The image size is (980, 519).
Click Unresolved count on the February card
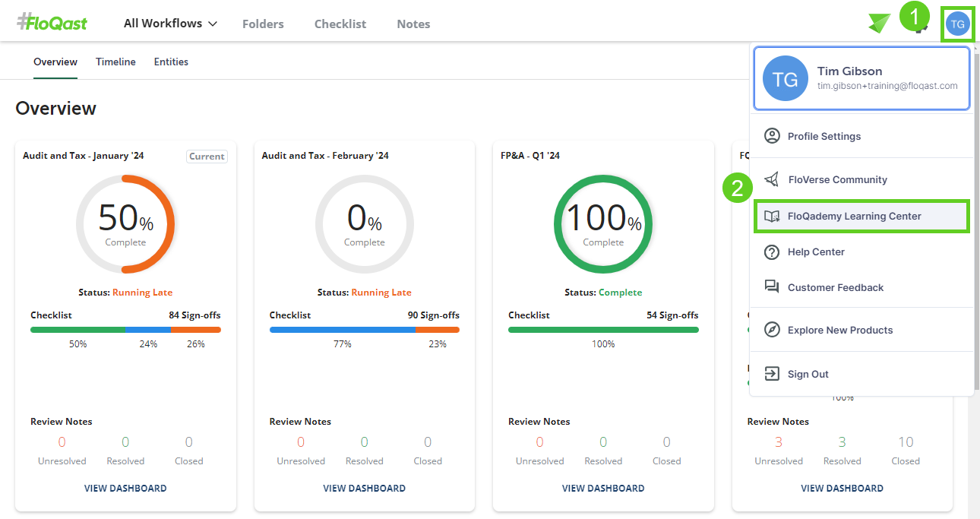pyautogui.click(x=301, y=442)
